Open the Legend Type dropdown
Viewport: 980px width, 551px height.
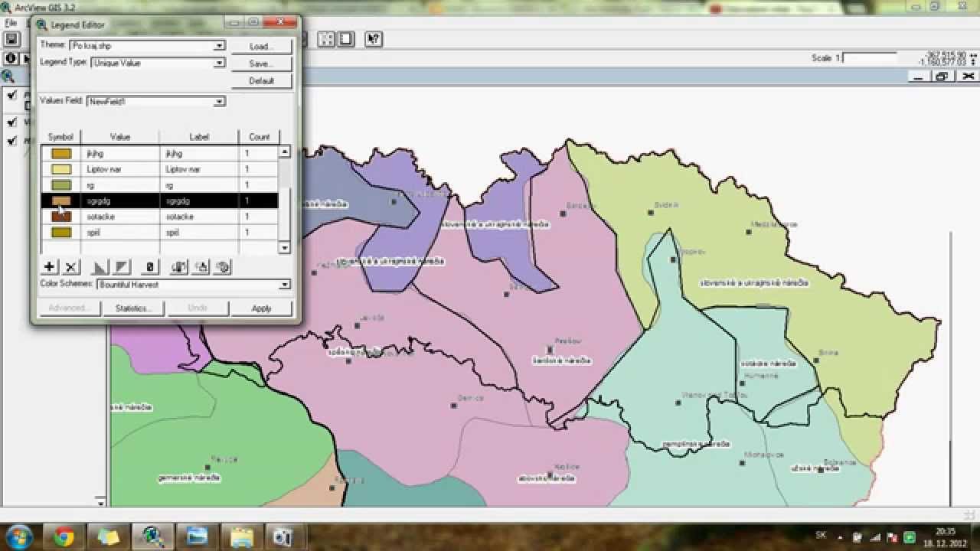tap(219, 63)
